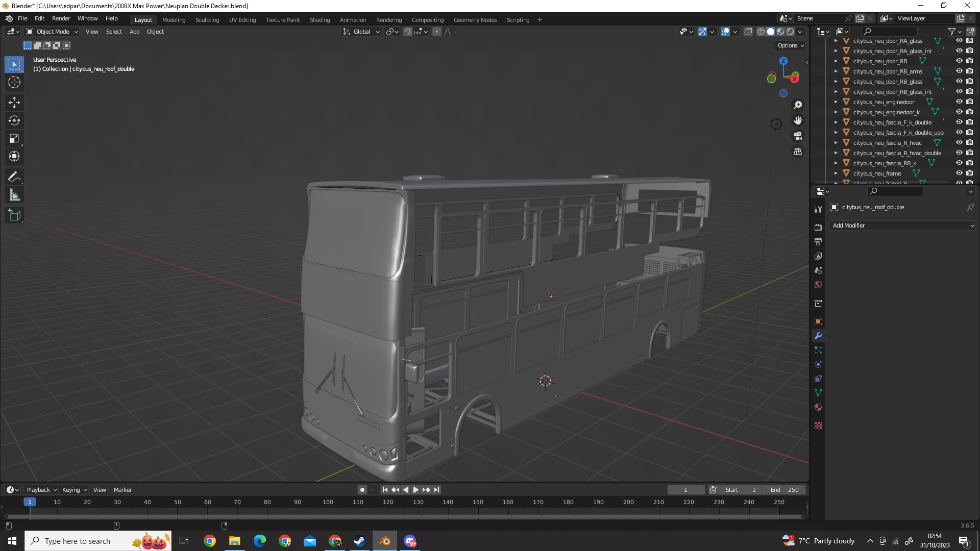Open Steam from the Windows taskbar
This screenshot has width=980, height=551.
point(359,541)
